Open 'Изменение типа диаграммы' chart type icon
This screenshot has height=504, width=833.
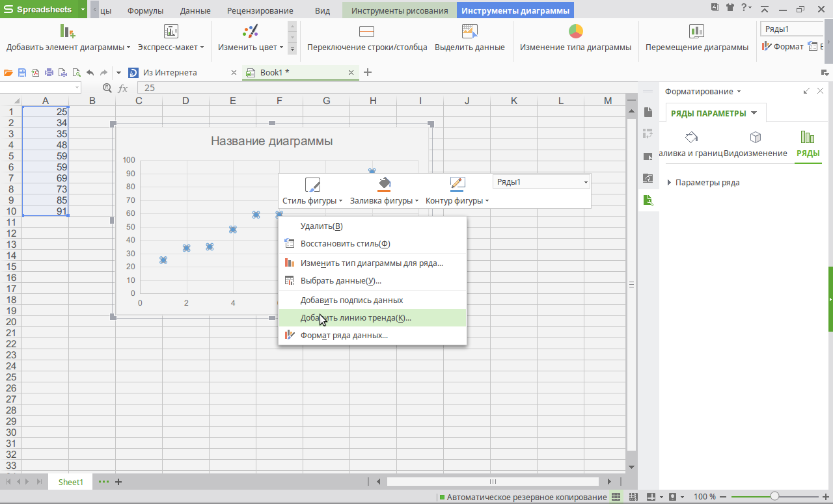point(575,32)
